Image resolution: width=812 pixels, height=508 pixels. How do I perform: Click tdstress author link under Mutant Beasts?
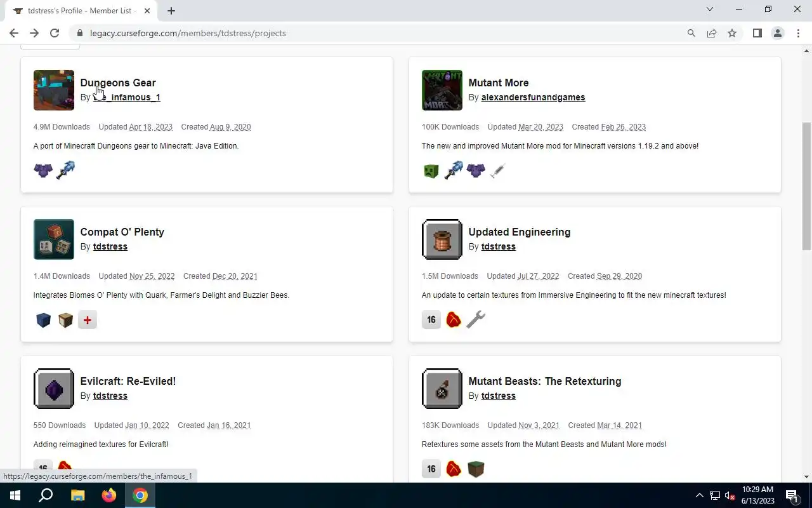(x=499, y=396)
